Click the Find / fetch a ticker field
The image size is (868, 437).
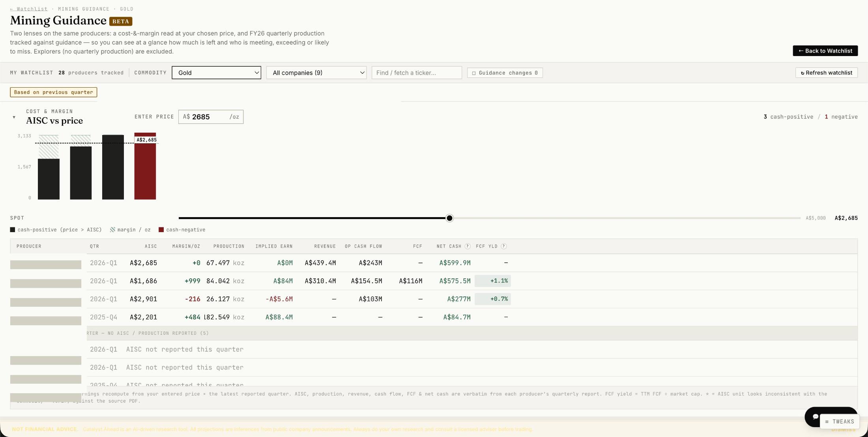(x=417, y=73)
